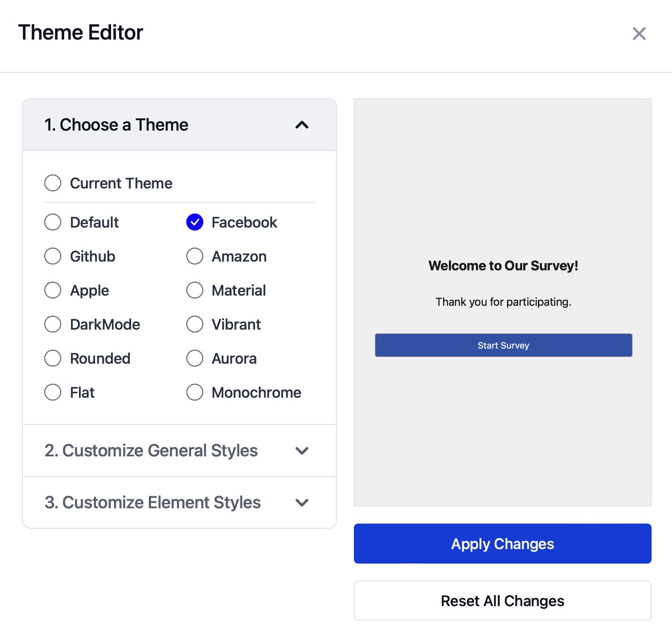Select the Apple theme
The height and width of the screenshot is (638, 672).
pyautogui.click(x=52, y=290)
